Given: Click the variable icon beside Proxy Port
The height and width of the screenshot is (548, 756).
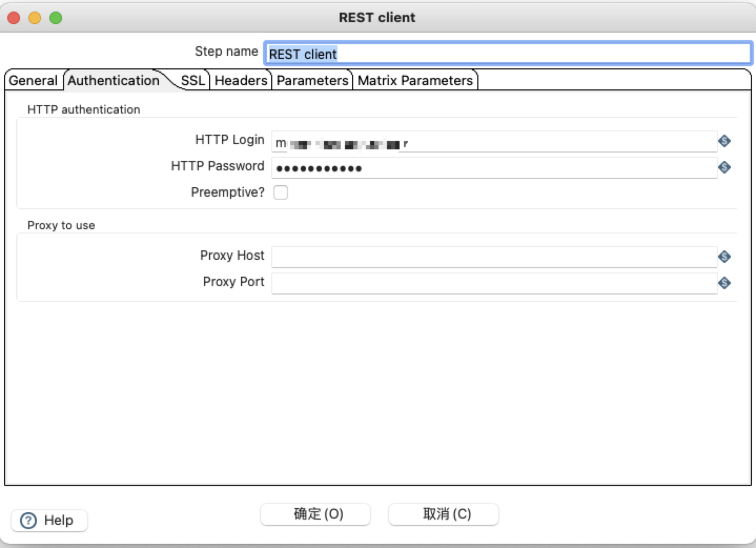Looking at the screenshot, I should (724, 283).
